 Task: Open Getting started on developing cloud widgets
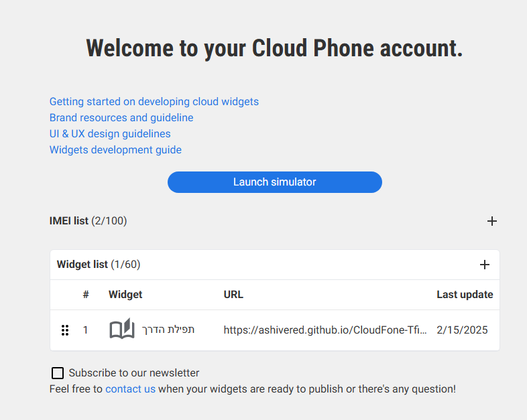pyautogui.click(x=154, y=102)
